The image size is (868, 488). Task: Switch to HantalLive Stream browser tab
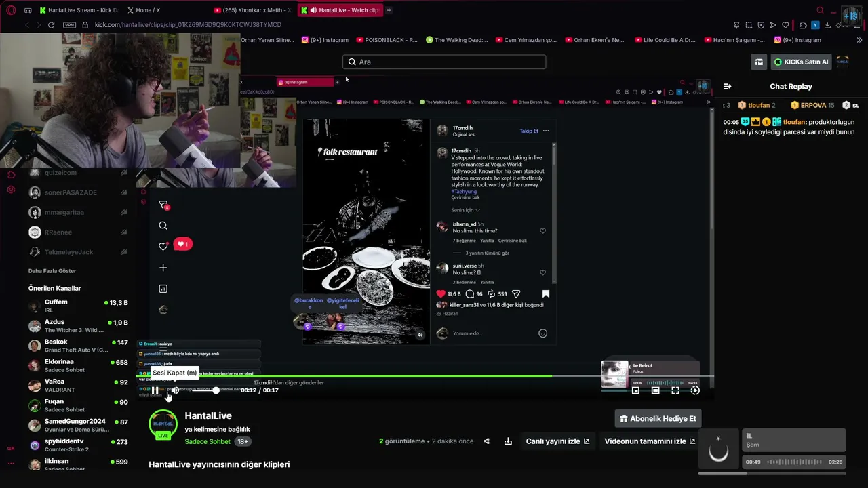[79, 10]
